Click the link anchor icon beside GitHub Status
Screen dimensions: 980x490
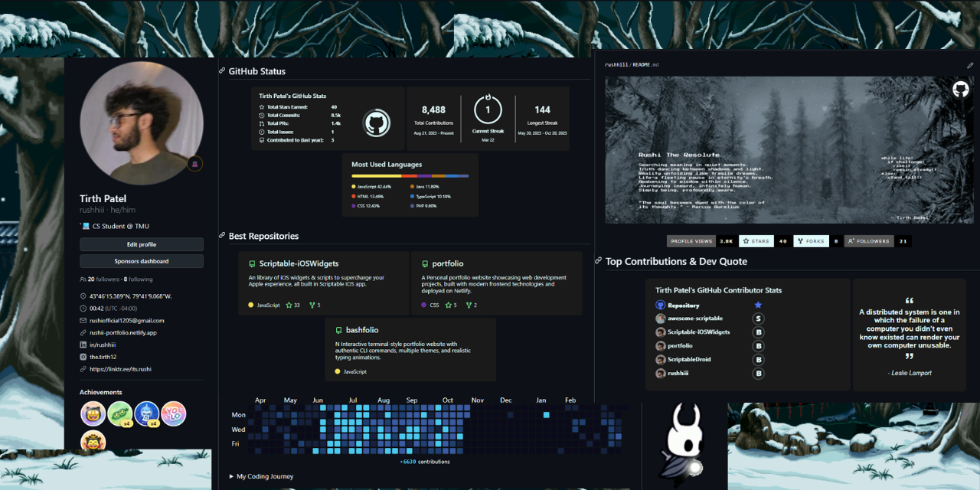(222, 71)
